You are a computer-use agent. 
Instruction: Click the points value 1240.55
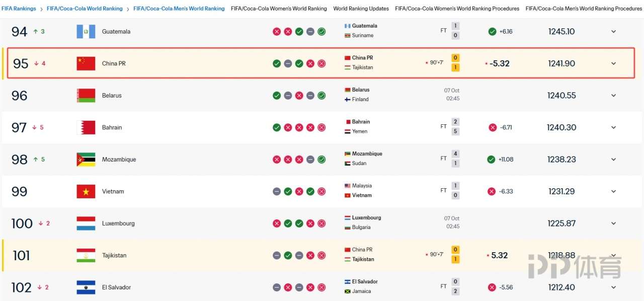561,96
